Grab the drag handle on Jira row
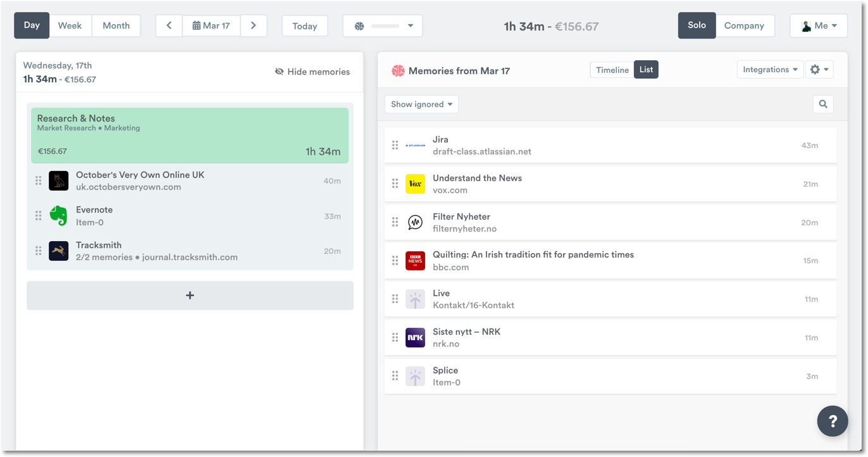The image size is (868, 457). tap(395, 145)
